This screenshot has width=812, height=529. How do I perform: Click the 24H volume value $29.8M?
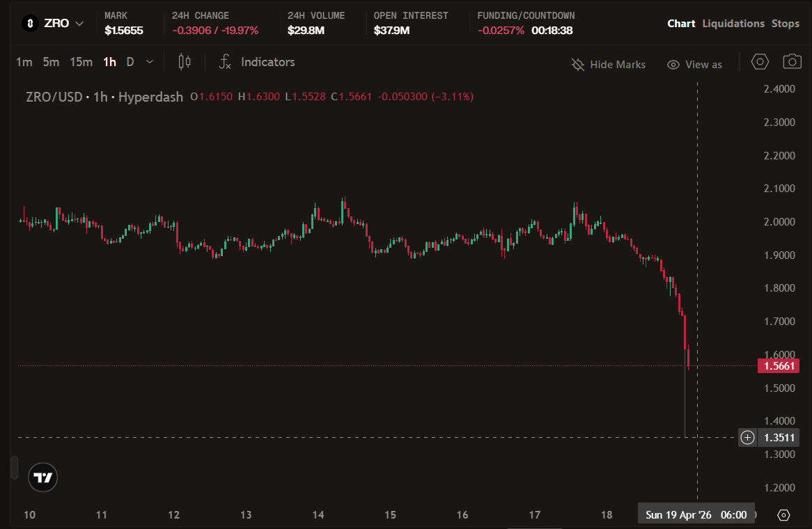click(306, 31)
